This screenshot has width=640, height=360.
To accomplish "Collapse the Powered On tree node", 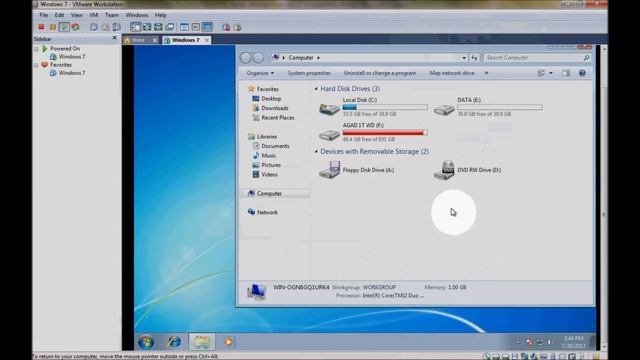I will coord(36,49).
